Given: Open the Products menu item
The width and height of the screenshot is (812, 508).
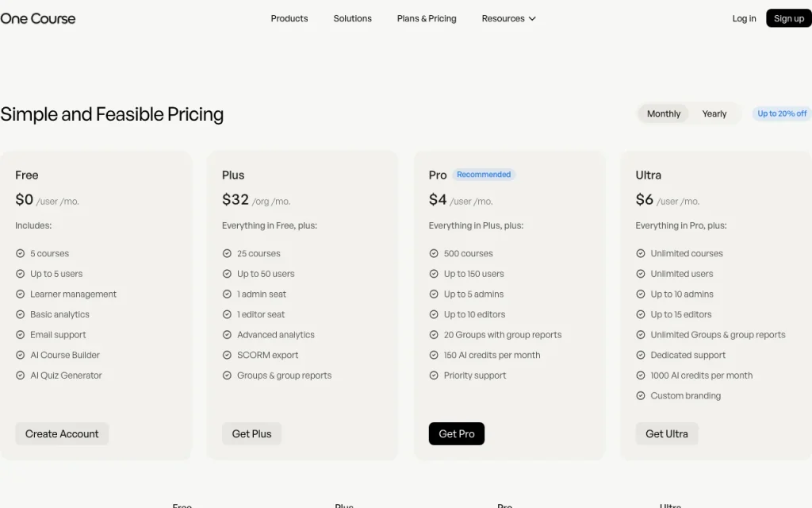Looking at the screenshot, I should (x=289, y=19).
